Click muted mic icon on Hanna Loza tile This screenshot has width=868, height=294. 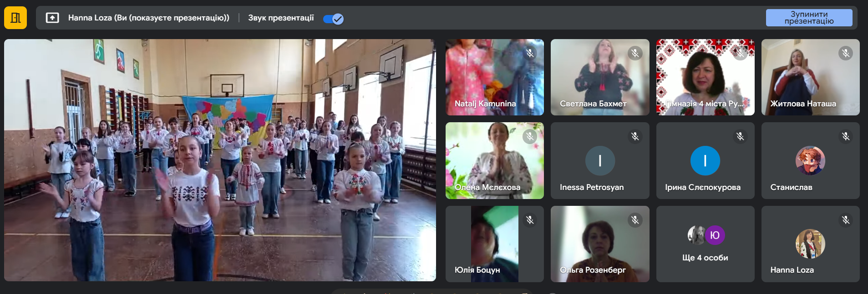pos(845,220)
